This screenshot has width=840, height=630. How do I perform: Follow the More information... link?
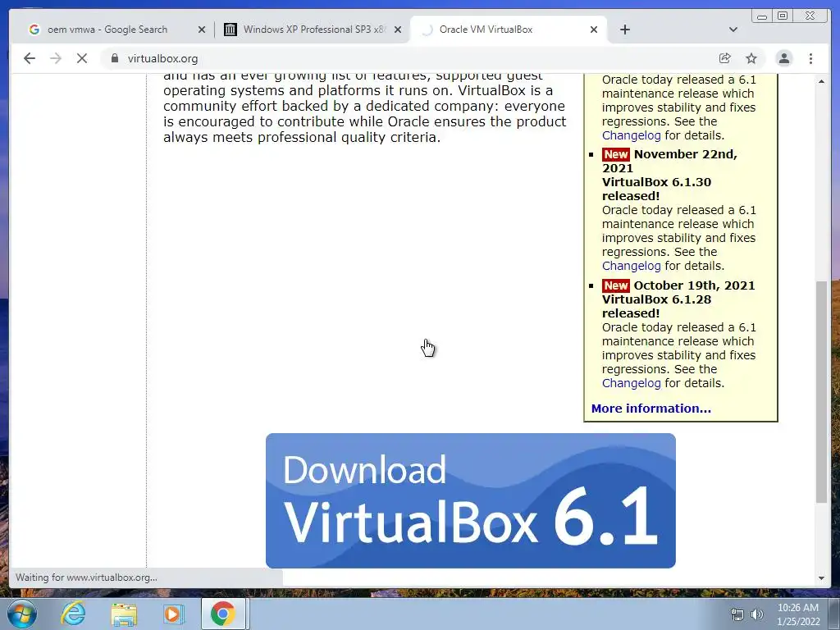point(651,409)
